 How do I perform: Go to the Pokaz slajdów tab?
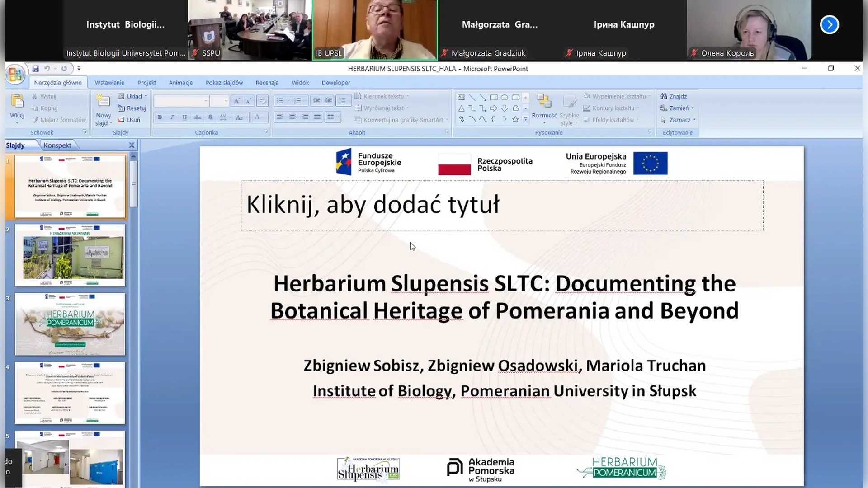[x=224, y=83]
